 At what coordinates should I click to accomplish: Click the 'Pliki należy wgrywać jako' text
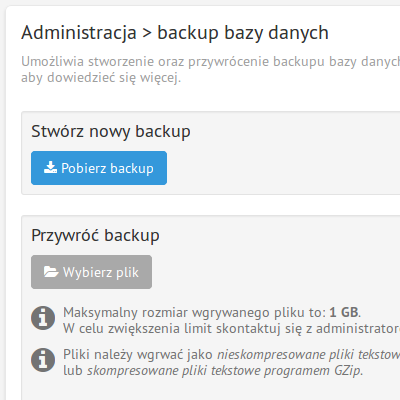[138, 354]
